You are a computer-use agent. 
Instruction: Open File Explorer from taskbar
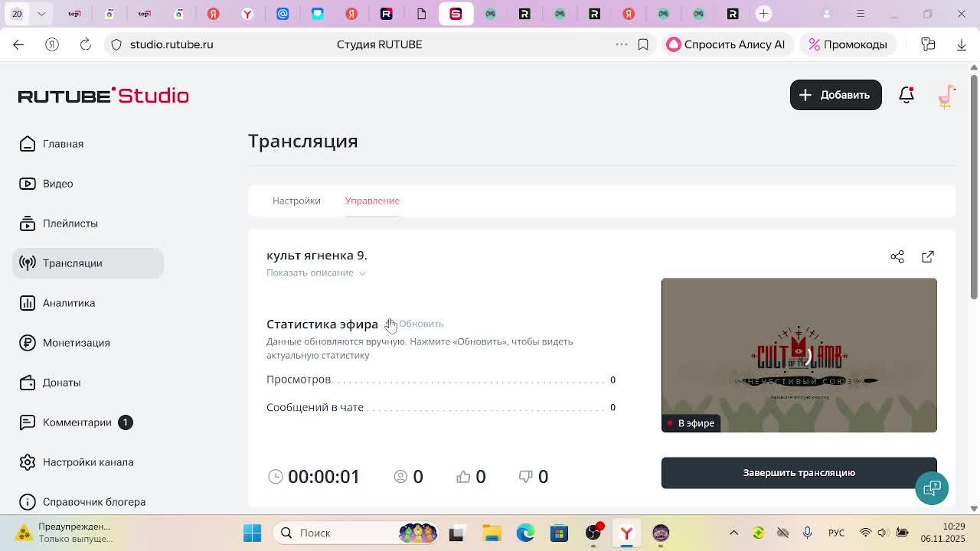(x=492, y=533)
